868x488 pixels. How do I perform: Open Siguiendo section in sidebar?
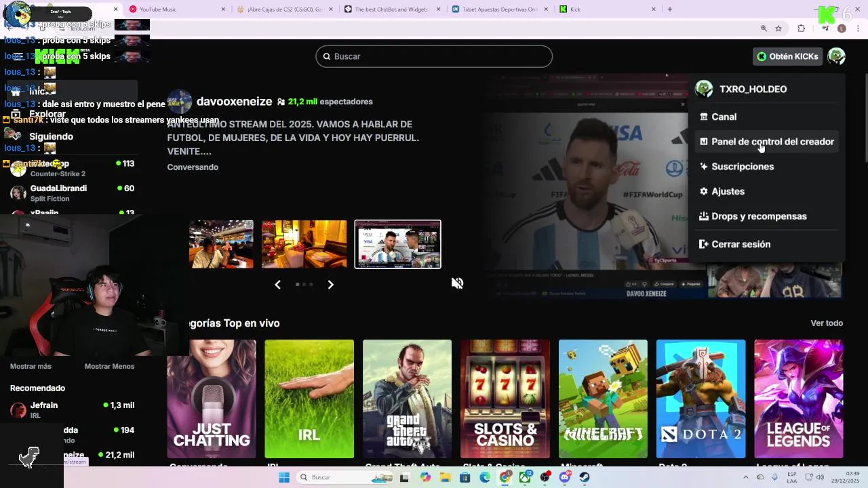click(x=51, y=136)
